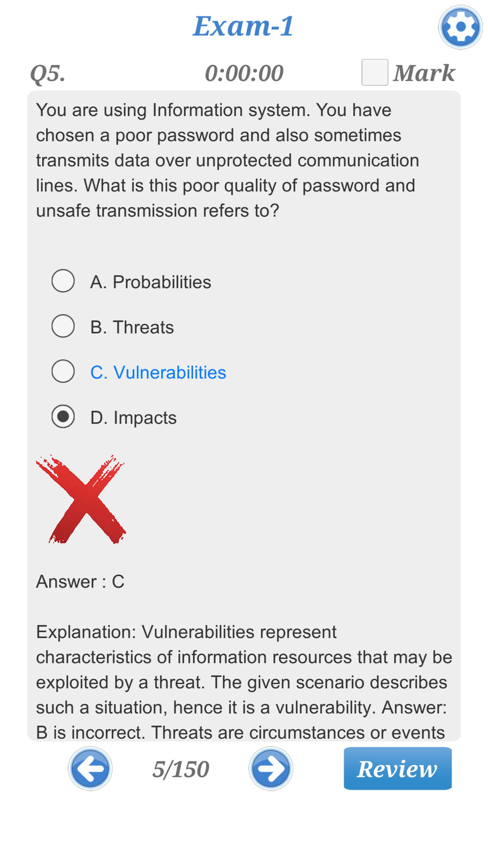The width and height of the screenshot is (488, 868).
Task: Tap the Exam-1 title
Action: click(x=244, y=26)
